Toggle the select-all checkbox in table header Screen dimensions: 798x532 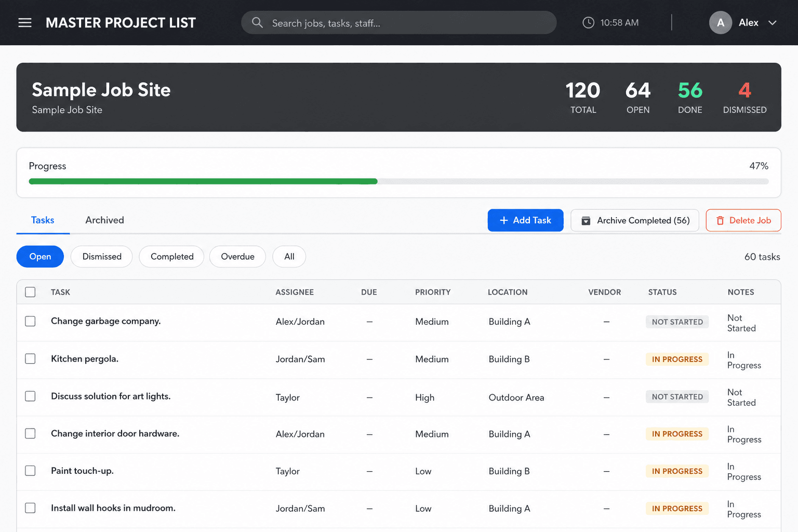[x=30, y=292]
